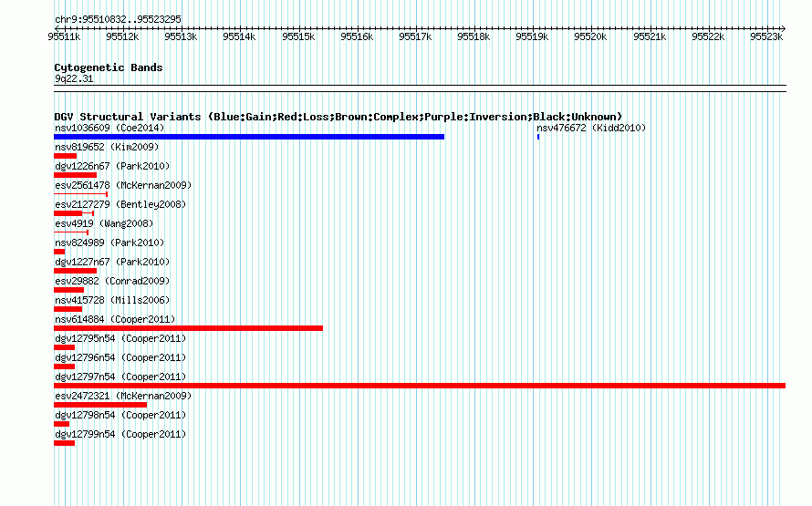This screenshot has height=506, width=812.
Task: Click the full-width red dgv12797n54 bar
Action: 420,386
